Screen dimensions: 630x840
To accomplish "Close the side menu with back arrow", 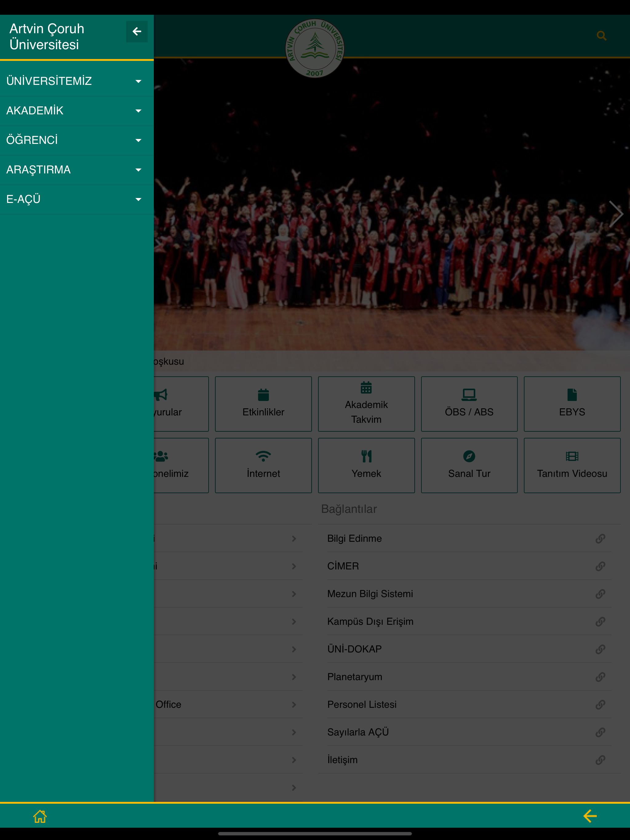I will pos(137,32).
